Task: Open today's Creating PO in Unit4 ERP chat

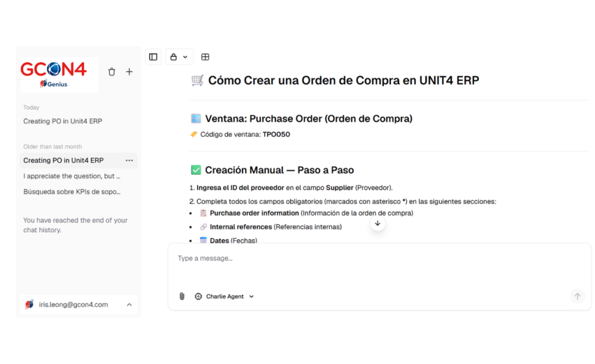Action: pos(63,121)
